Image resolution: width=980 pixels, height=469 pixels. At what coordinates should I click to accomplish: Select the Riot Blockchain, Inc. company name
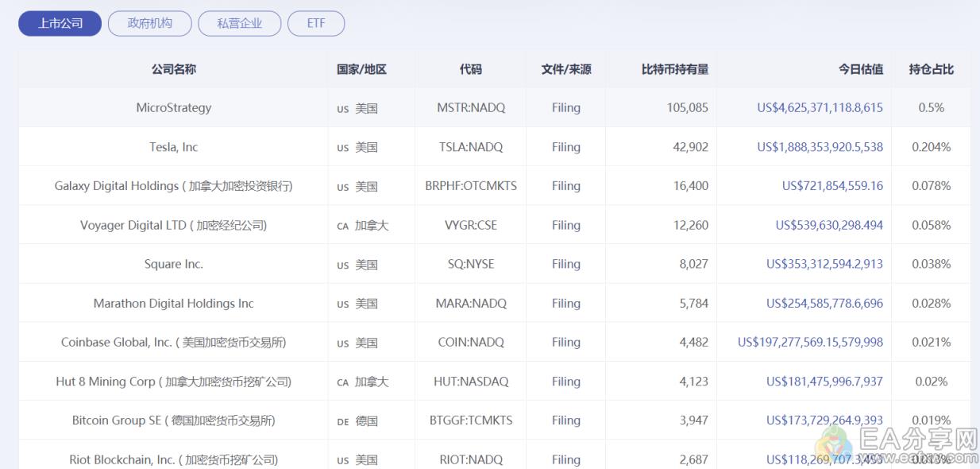[x=174, y=459]
